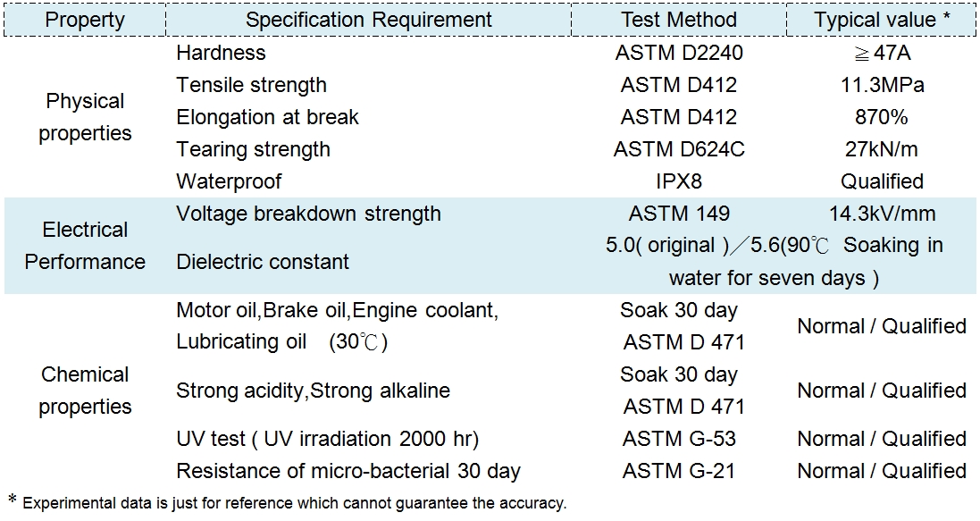The width and height of the screenshot is (980, 521).
Task: Select the 870% typical value
Action: [x=882, y=117]
